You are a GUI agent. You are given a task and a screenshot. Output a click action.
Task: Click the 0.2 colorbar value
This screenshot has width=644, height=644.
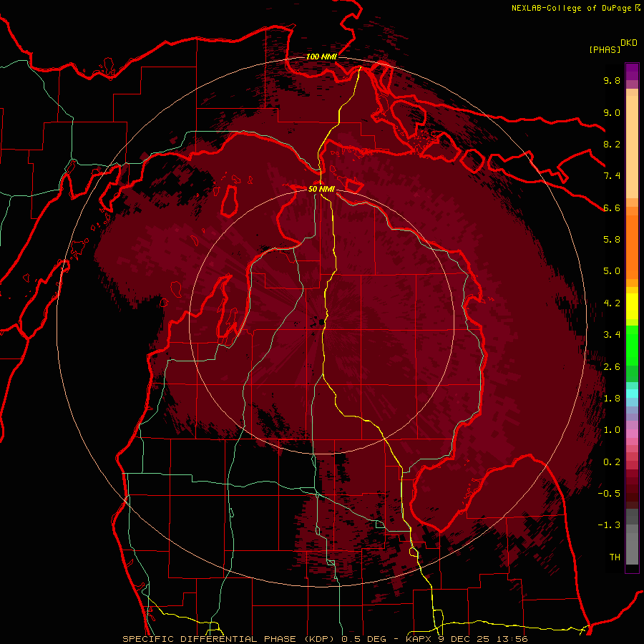pyautogui.click(x=612, y=462)
